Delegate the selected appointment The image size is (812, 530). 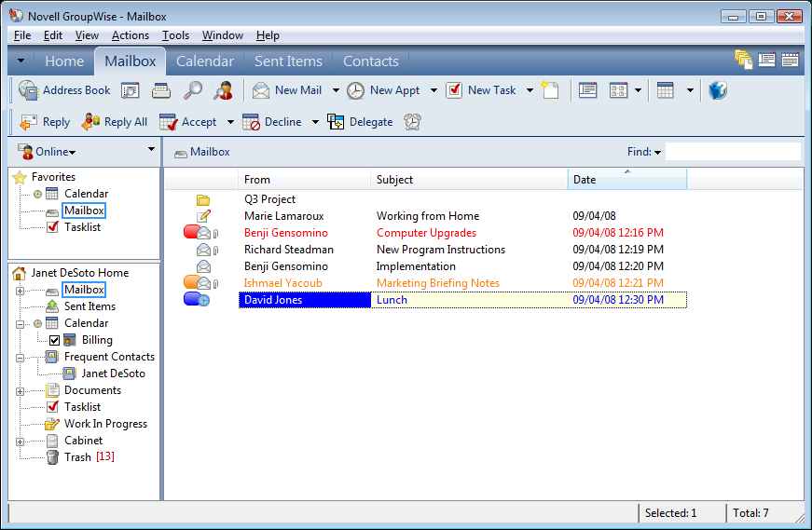pos(360,122)
